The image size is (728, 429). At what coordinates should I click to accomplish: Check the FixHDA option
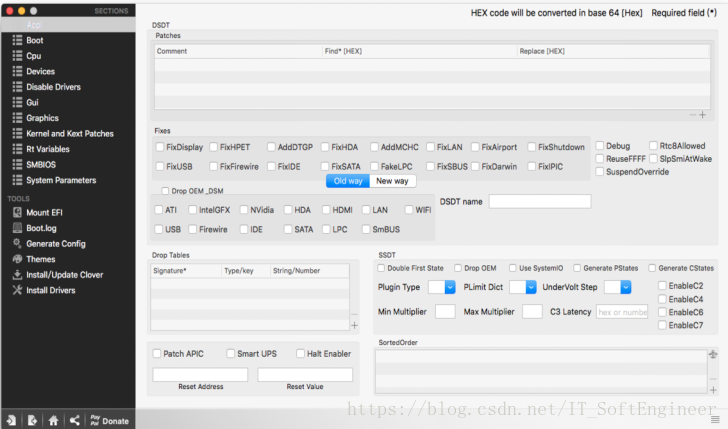(x=325, y=147)
